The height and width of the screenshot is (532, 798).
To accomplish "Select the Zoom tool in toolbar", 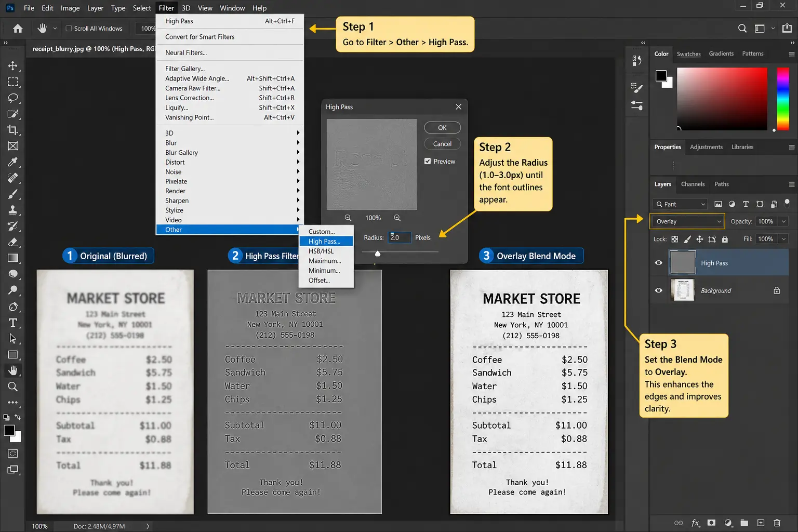I will click(x=13, y=387).
